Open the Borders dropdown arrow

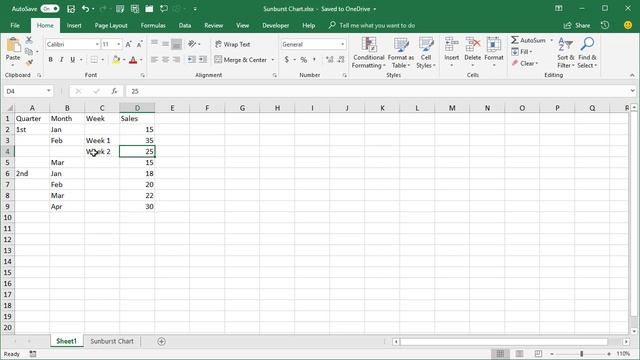tap(102, 60)
